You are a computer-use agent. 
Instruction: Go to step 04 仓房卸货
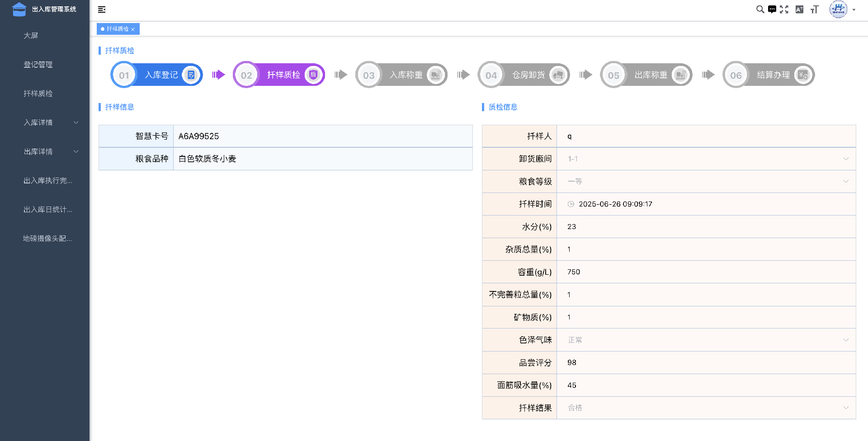pos(524,75)
